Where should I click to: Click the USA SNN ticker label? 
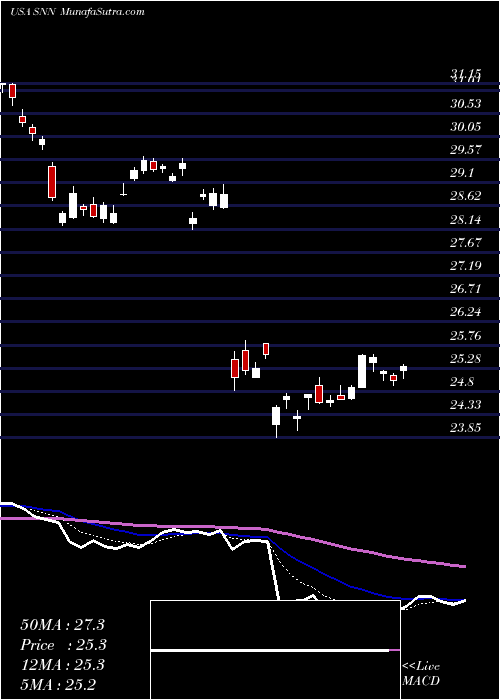pyautogui.click(x=33, y=12)
